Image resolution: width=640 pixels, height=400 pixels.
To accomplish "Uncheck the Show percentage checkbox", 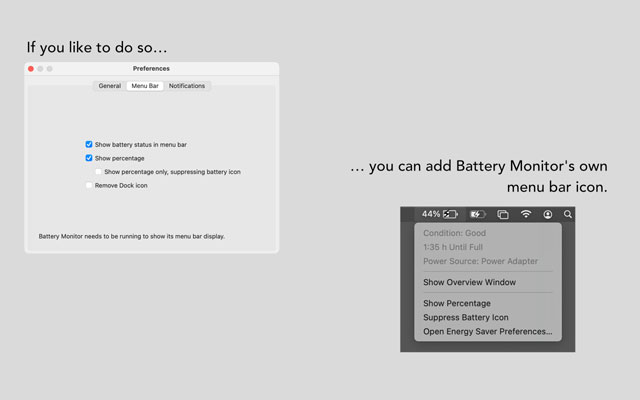I will 89,158.
